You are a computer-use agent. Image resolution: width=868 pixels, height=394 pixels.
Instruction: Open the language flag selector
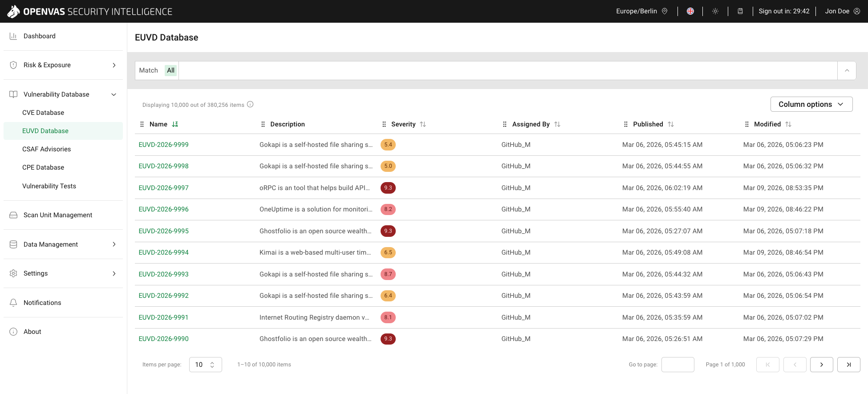[690, 11]
